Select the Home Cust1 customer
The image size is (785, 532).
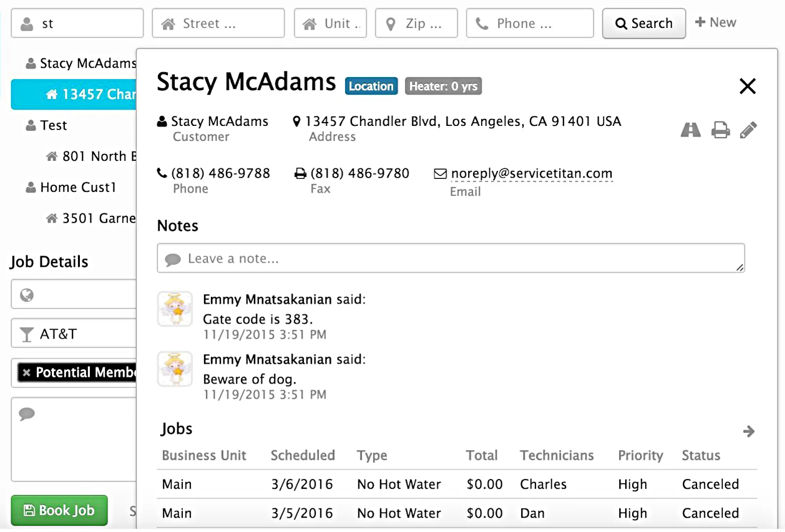(x=71, y=187)
